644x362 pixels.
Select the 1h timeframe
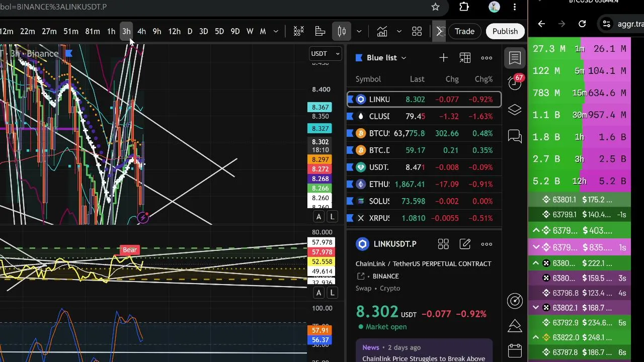point(111,32)
